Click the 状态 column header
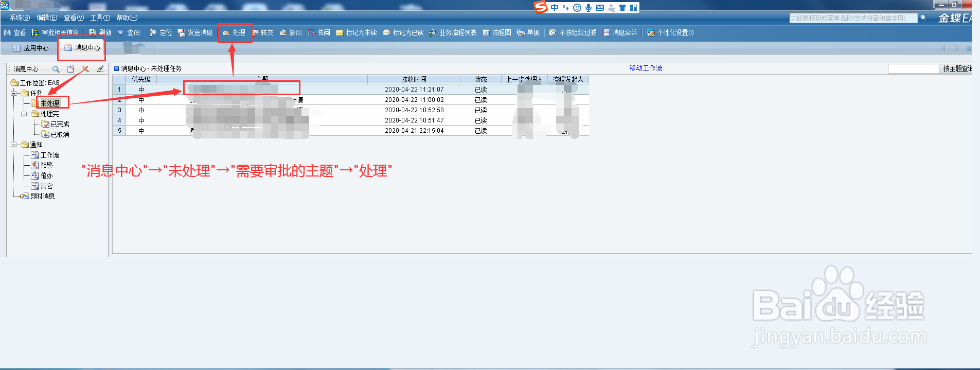The image size is (980, 370). pos(480,79)
